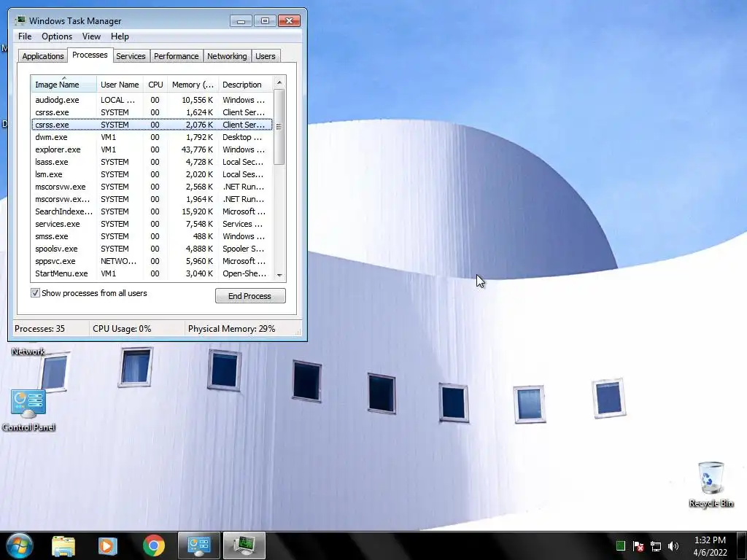
Task: Click the process list scroll down arrow
Action: (279, 275)
